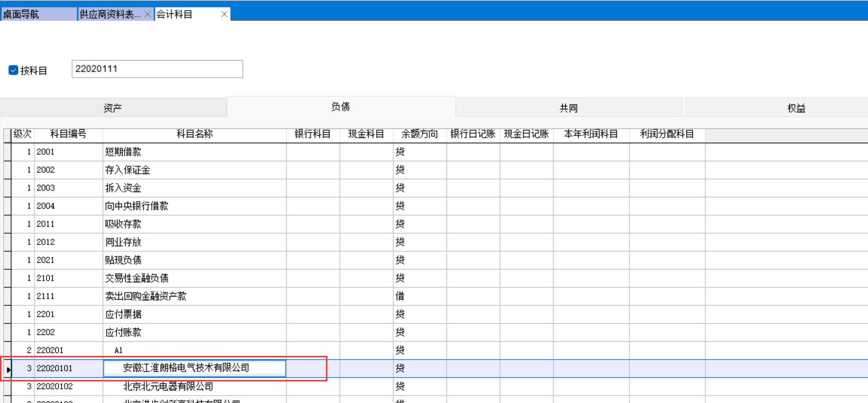Click the 安徽江淮朗格电气技术有限公司 name cell

[194, 368]
